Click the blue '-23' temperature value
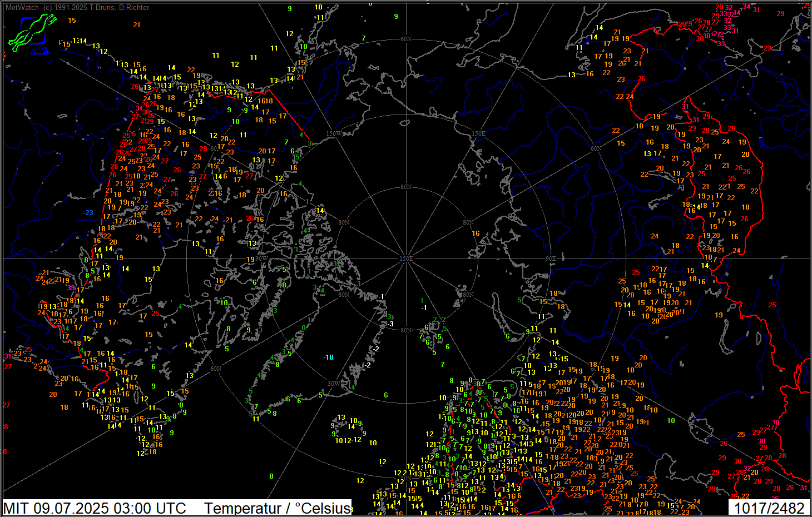812x517 pixels. tap(88, 213)
